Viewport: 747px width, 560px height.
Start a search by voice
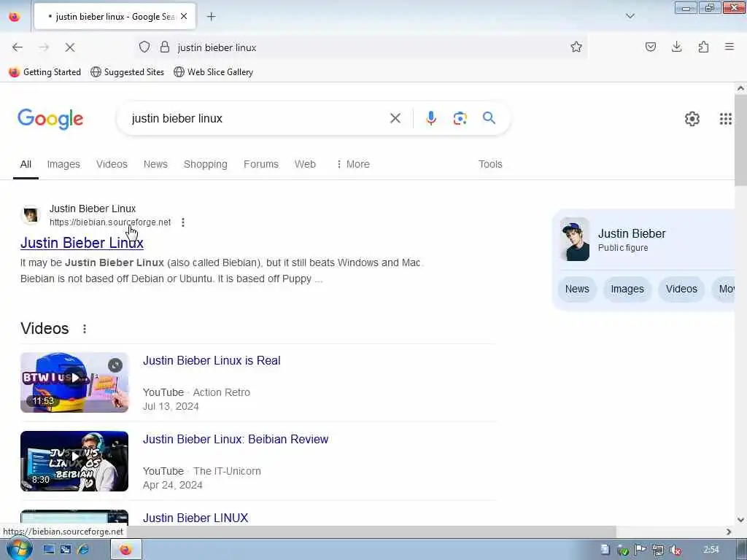tap(430, 118)
